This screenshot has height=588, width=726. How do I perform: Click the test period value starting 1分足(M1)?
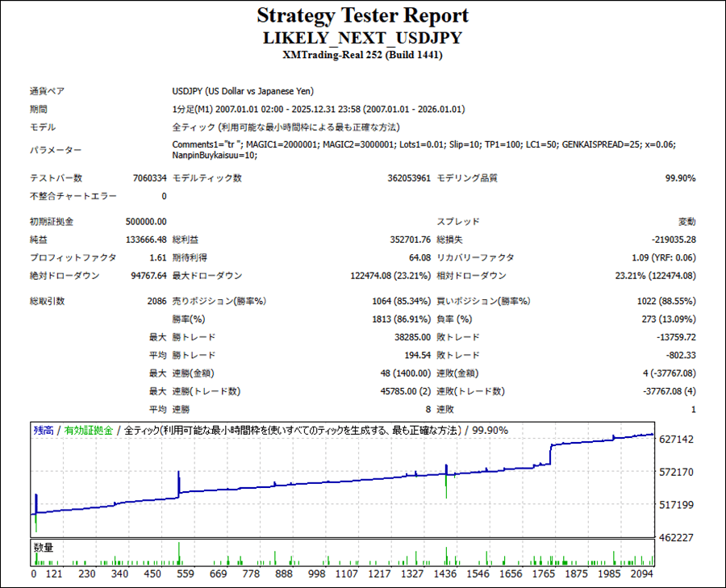coord(318,109)
